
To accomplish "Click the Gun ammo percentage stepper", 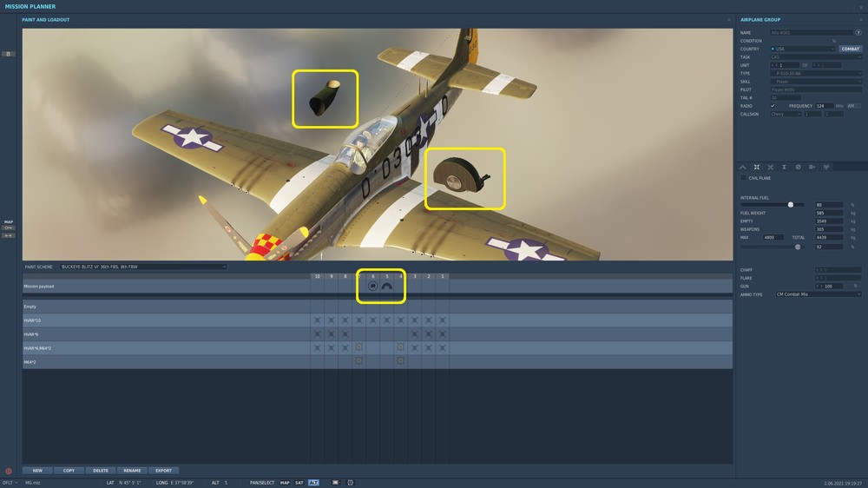I will click(829, 286).
